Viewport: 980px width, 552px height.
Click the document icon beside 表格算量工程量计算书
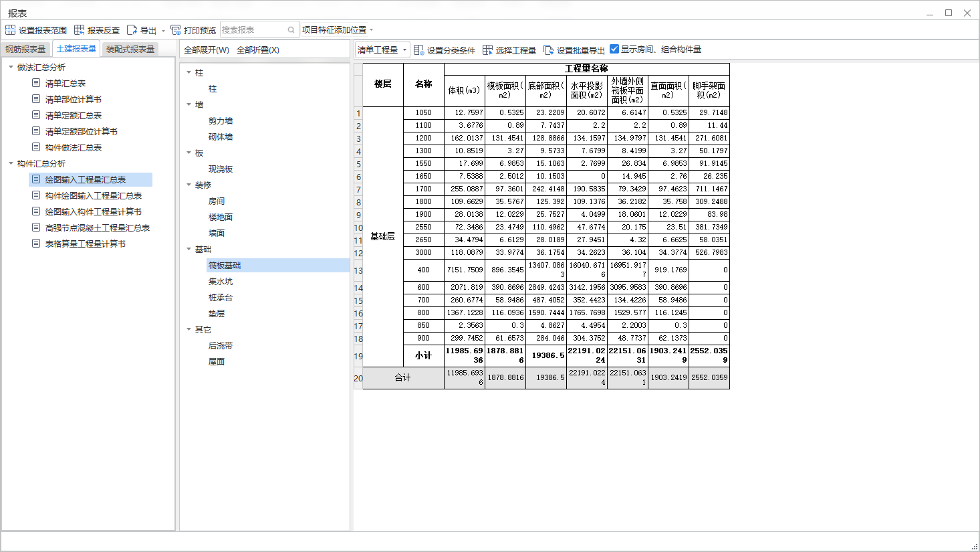click(37, 244)
